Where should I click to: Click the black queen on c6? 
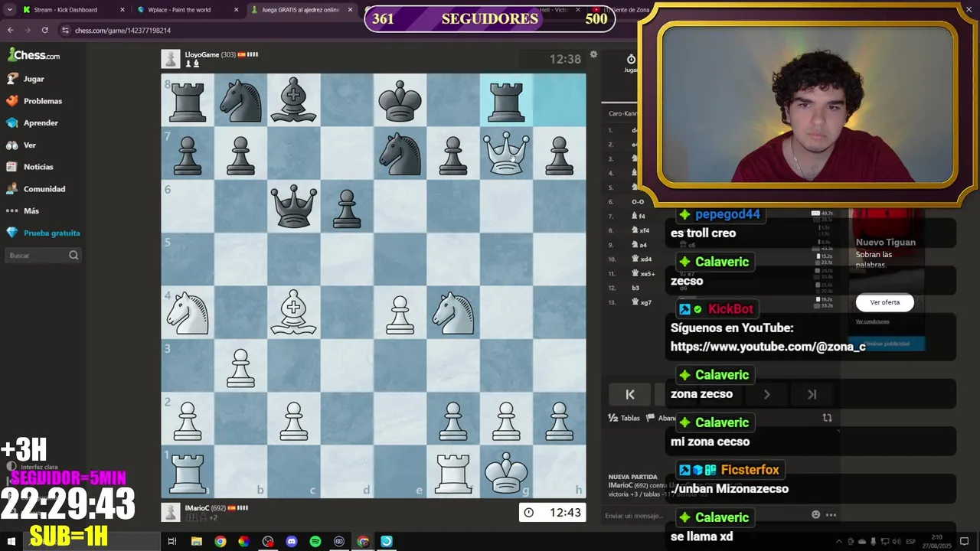point(293,207)
